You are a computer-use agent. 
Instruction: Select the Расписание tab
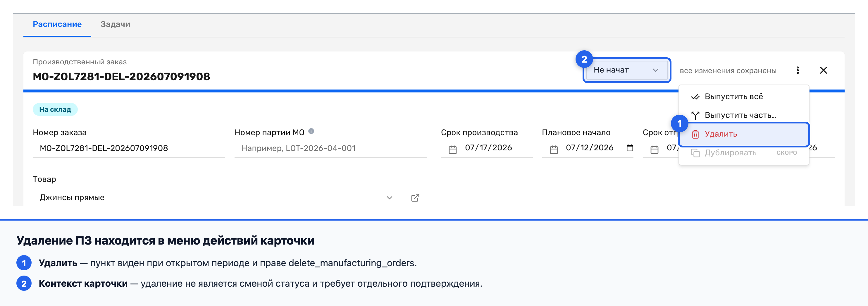coord(57,24)
